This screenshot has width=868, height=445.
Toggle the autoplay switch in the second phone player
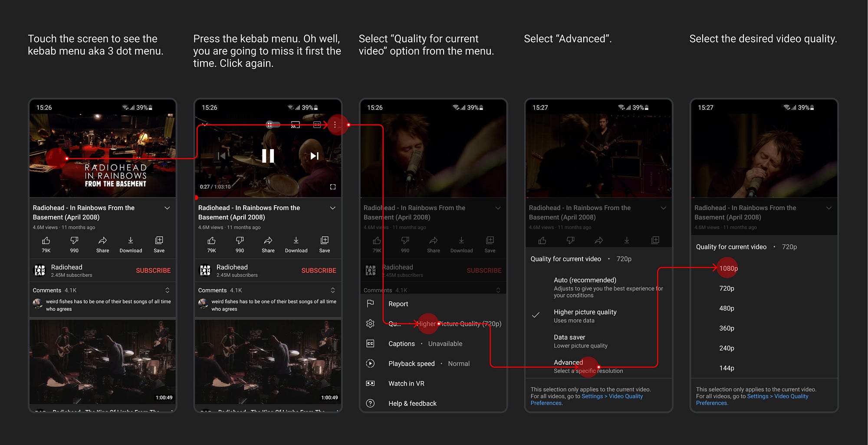[x=273, y=125]
